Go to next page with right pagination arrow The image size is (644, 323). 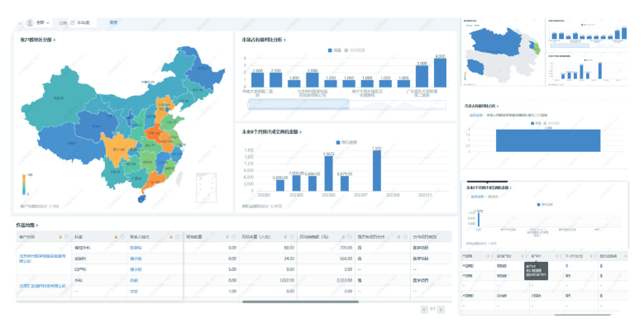click(x=441, y=310)
